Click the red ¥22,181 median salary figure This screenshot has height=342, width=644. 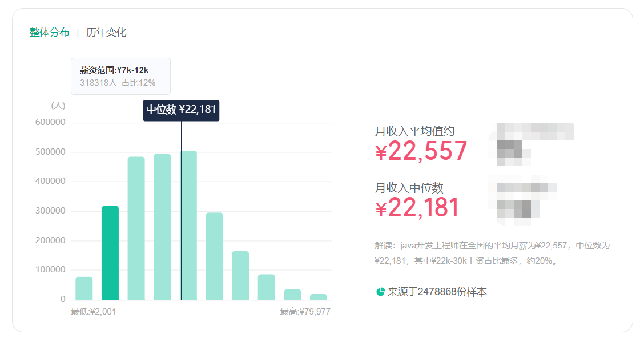[417, 208]
